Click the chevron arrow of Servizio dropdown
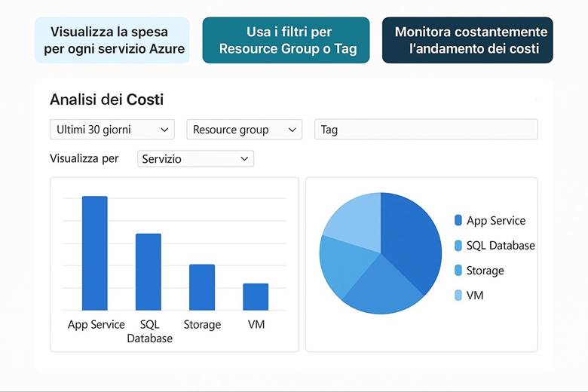Screen dimensions: 588x392 pos(244,158)
